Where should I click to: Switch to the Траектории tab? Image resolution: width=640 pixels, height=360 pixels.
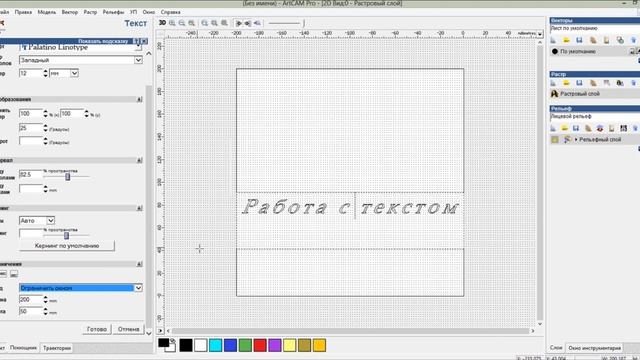[57, 348]
